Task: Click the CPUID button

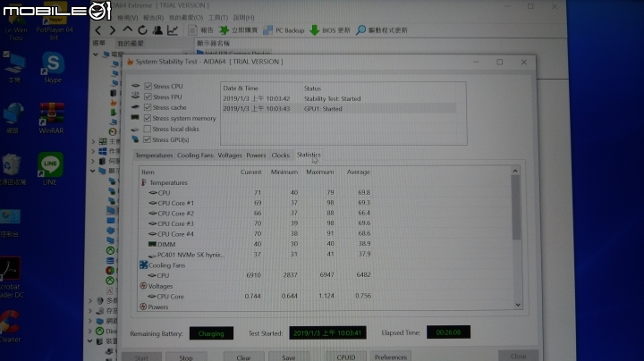Action: [346, 357]
